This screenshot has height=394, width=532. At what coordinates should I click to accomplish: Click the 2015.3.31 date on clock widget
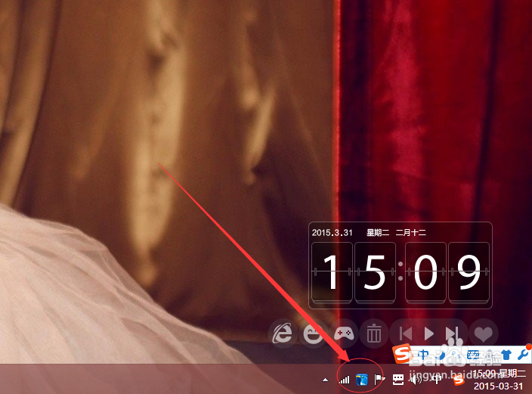(332, 233)
